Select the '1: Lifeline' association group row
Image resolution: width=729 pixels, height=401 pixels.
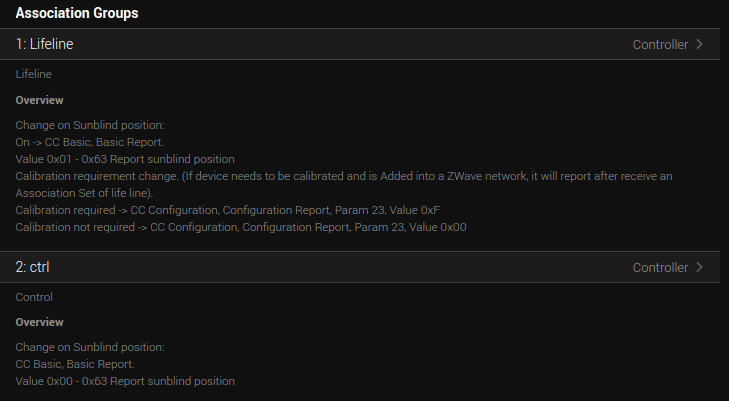tap(360, 44)
